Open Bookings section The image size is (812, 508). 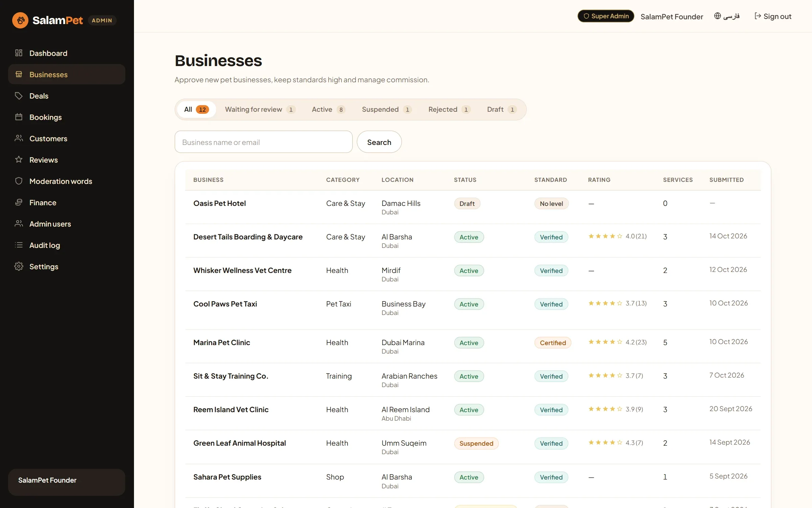[x=67, y=117]
